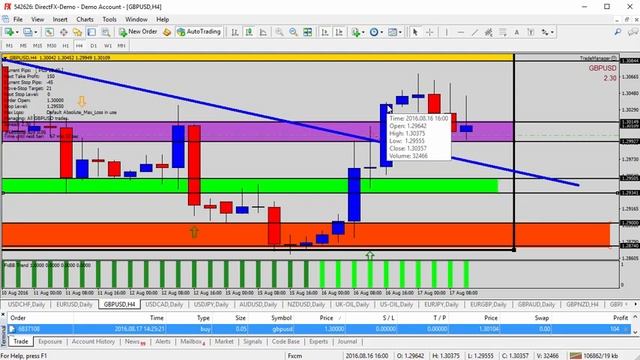Select the arrow cursor tool

click(415, 32)
